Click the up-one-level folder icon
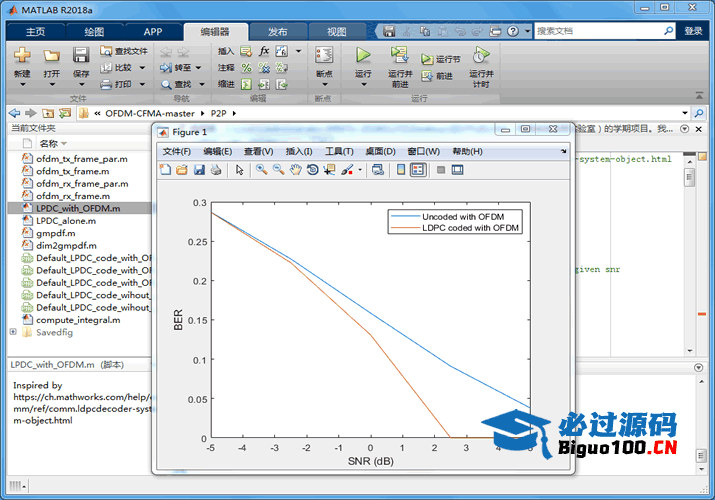The image size is (715, 500). point(48,113)
